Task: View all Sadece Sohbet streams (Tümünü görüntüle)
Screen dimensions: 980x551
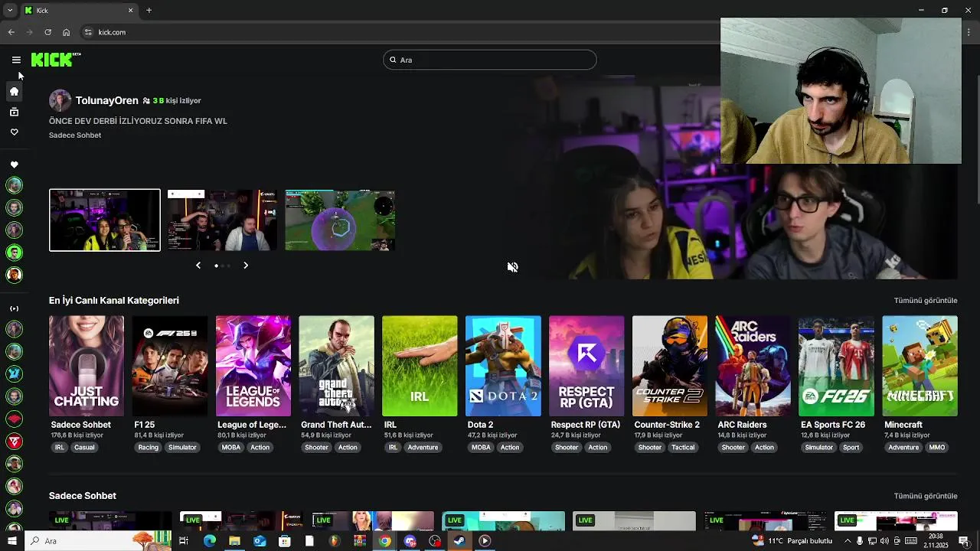Action: click(x=926, y=496)
